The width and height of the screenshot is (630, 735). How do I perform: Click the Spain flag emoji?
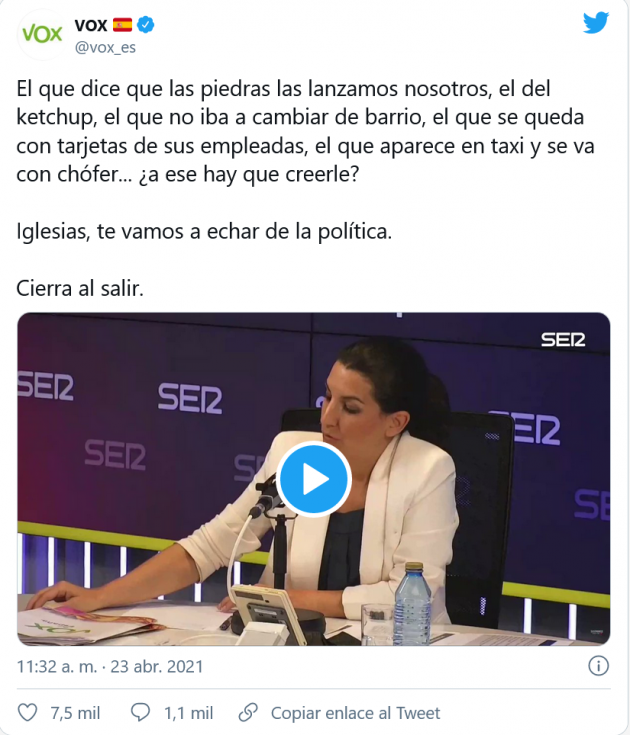pos(122,24)
